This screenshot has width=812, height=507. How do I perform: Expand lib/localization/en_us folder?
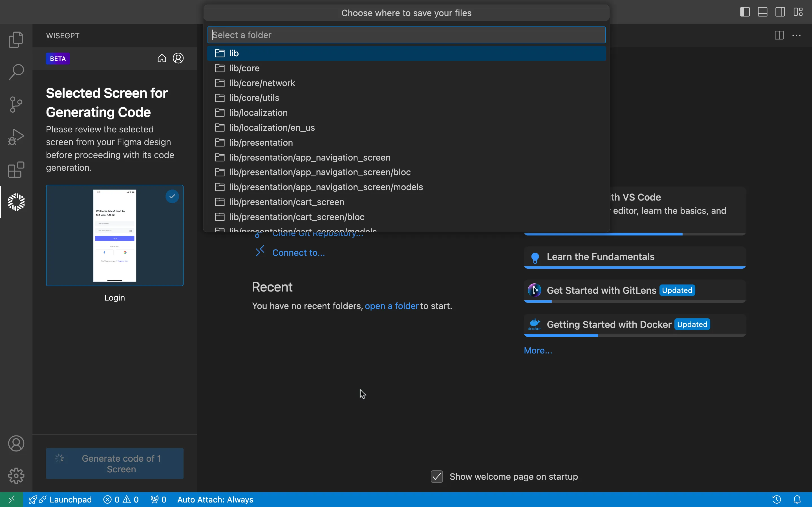(272, 127)
